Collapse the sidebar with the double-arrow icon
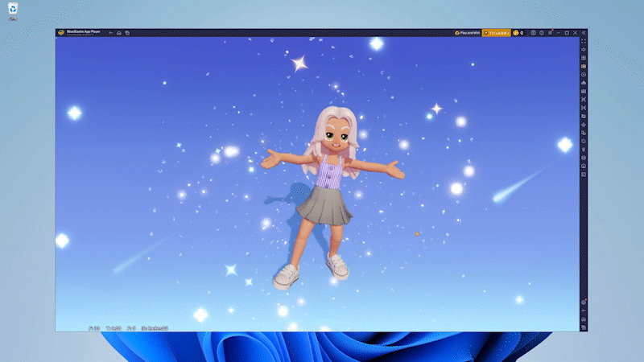This screenshot has width=644, height=362. [x=584, y=33]
